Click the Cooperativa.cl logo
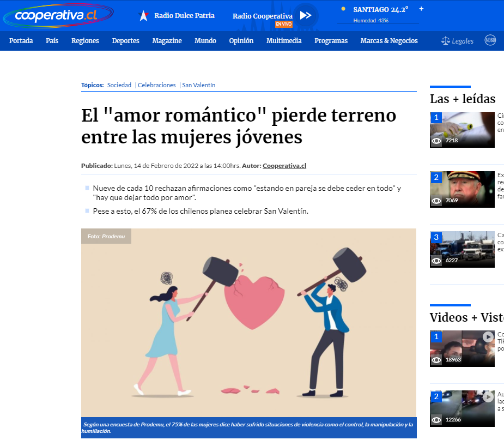Screen dimensions: 504x440 [x=58, y=15]
